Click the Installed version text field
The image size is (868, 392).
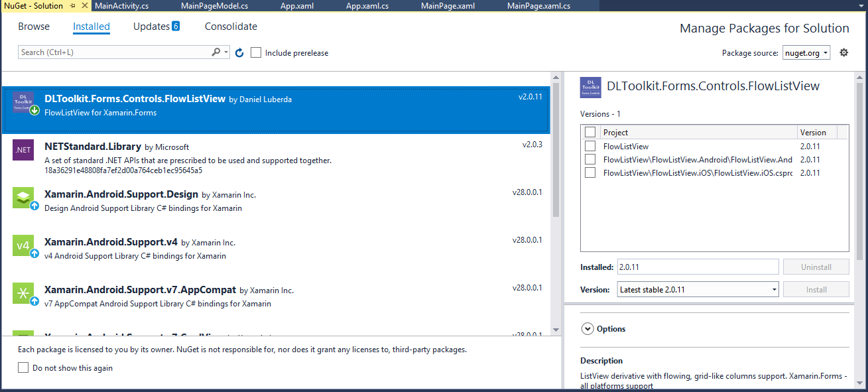pos(698,267)
